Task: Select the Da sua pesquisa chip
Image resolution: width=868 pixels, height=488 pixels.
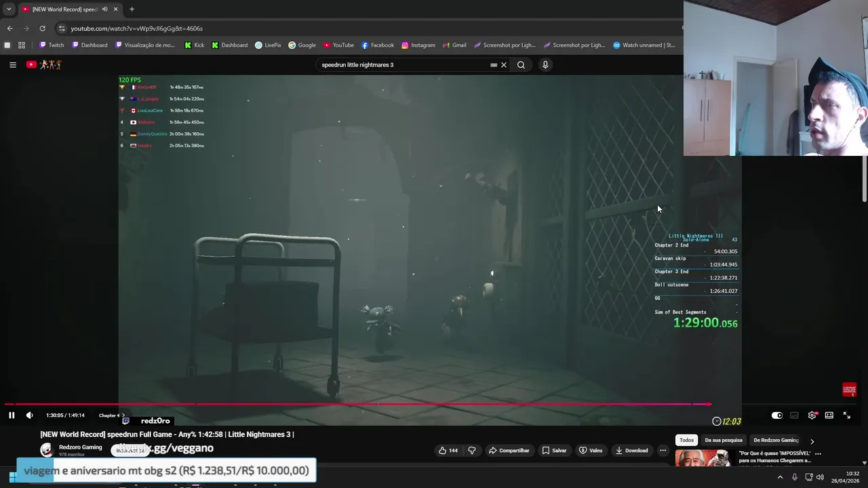Action: pyautogui.click(x=724, y=441)
